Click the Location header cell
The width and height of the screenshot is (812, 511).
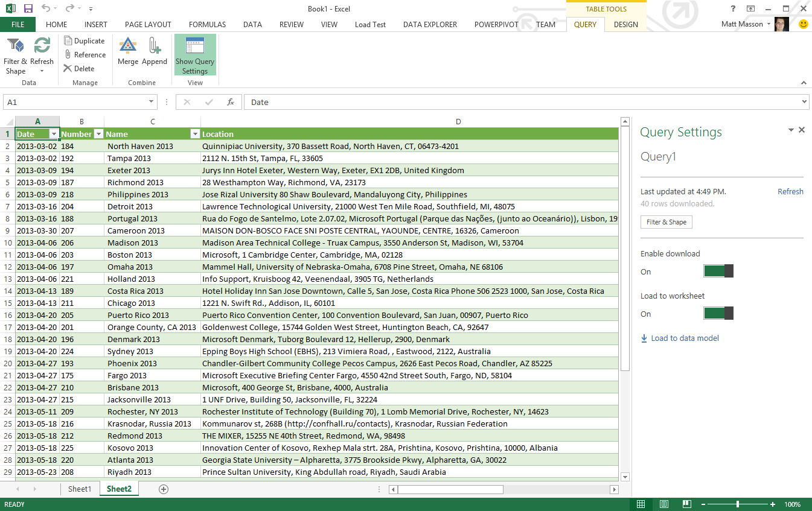(410, 134)
